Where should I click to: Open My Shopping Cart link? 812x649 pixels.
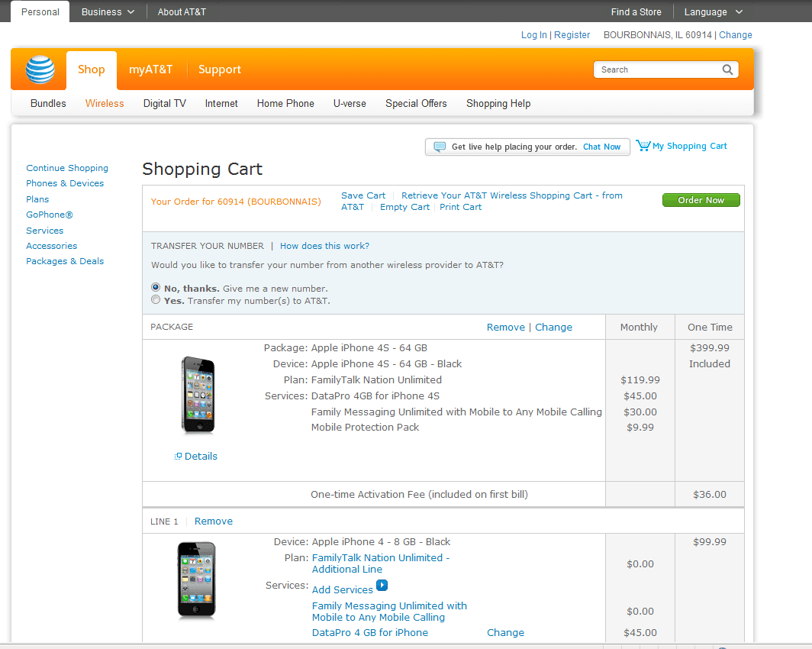point(689,146)
